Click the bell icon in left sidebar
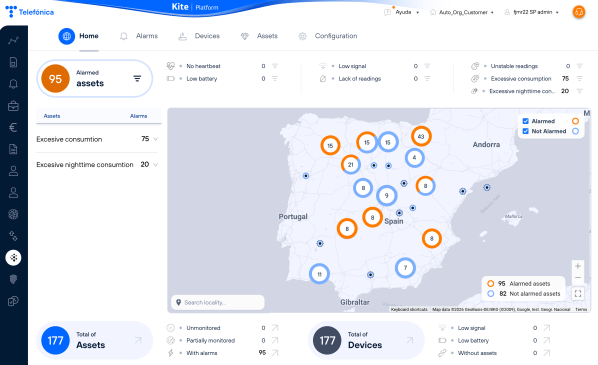This screenshot has width=598, height=365. click(x=13, y=84)
